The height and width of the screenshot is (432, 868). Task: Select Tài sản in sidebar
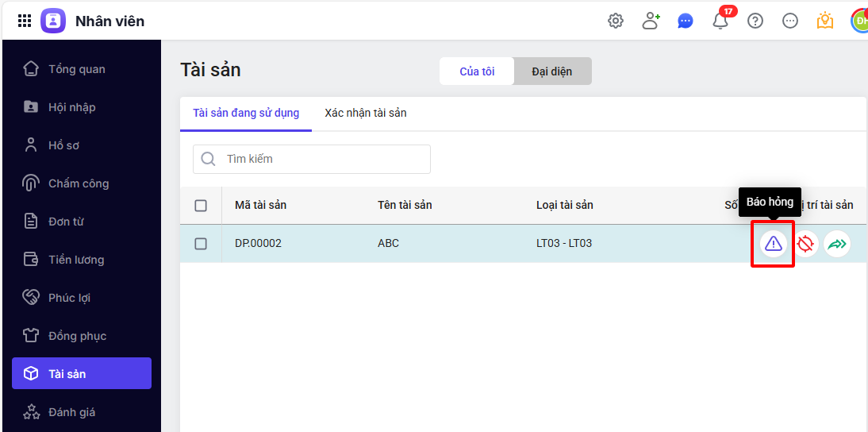(x=82, y=373)
